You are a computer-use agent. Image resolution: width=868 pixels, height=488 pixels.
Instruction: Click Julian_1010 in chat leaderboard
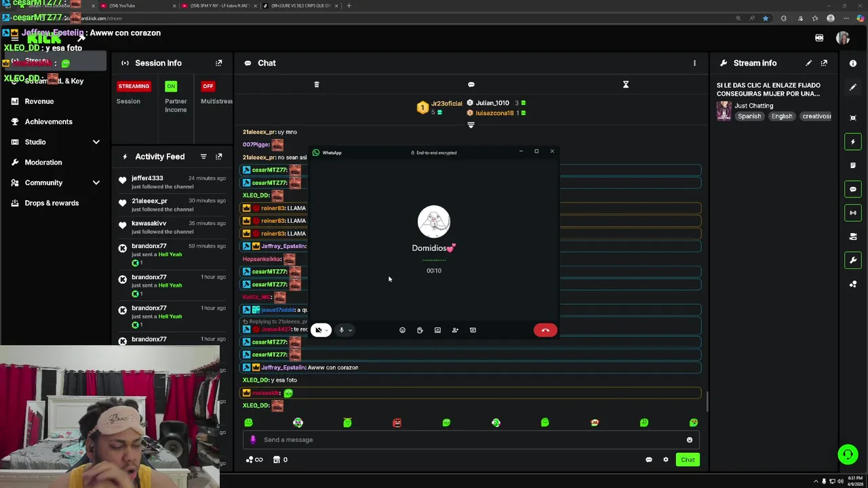tap(492, 103)
